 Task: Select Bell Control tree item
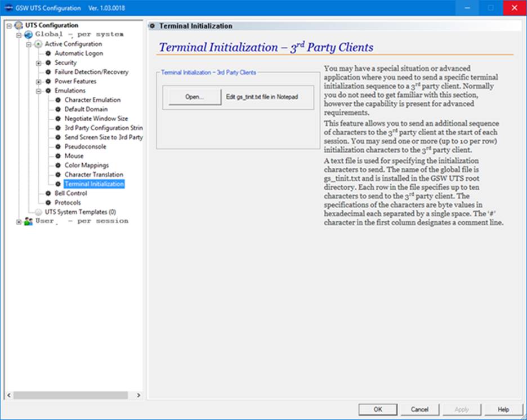pyautogui.click(x=70, y=193)
